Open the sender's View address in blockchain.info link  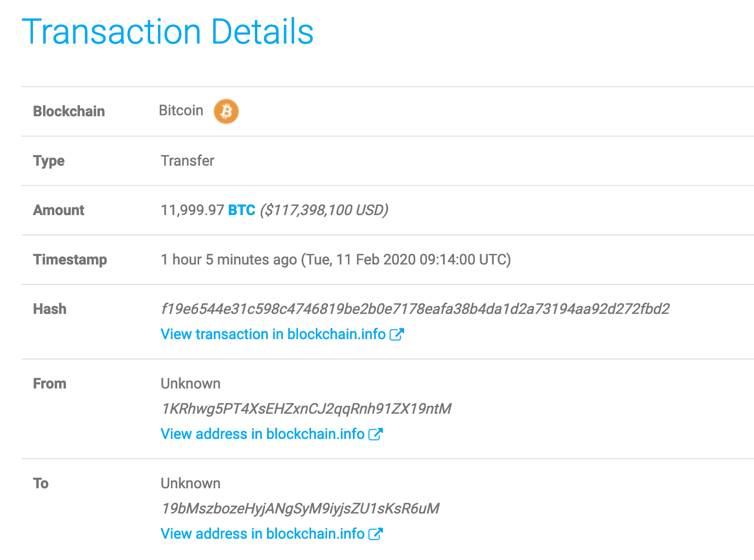tap(263, 434)
